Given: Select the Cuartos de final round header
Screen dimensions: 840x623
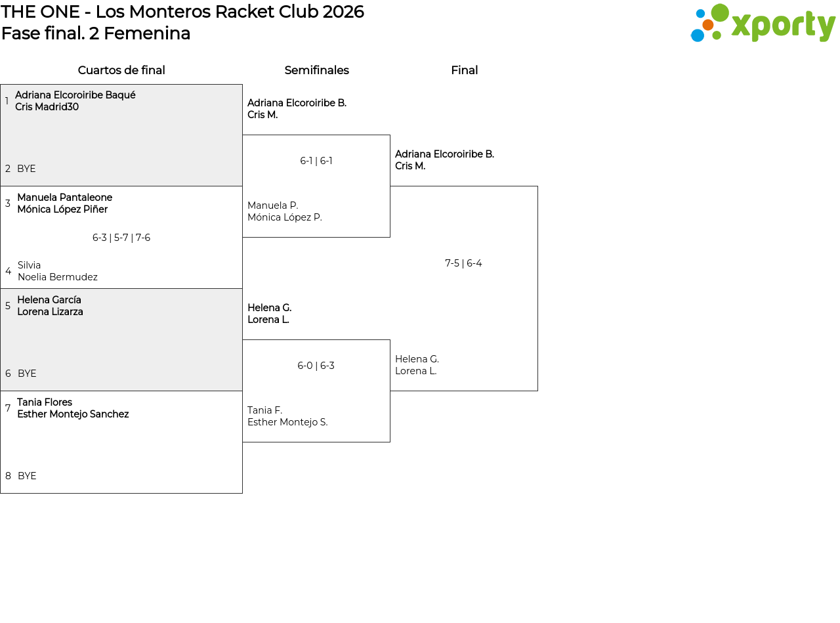Looking at the screenshot, I should click(x=121, y=70).
